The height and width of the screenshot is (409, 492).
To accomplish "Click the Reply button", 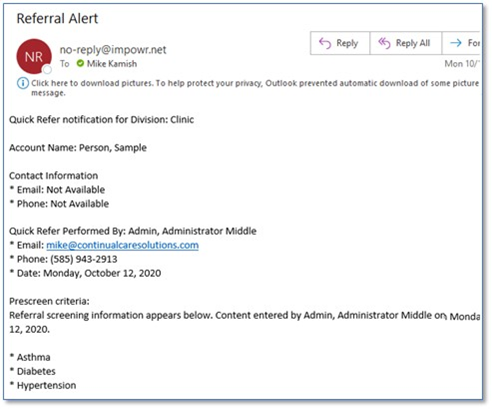I will [x=340, y=43].
